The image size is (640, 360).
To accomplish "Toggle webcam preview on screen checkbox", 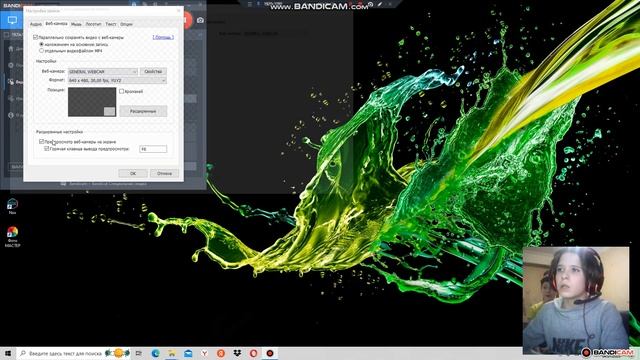I will point(41,142).
